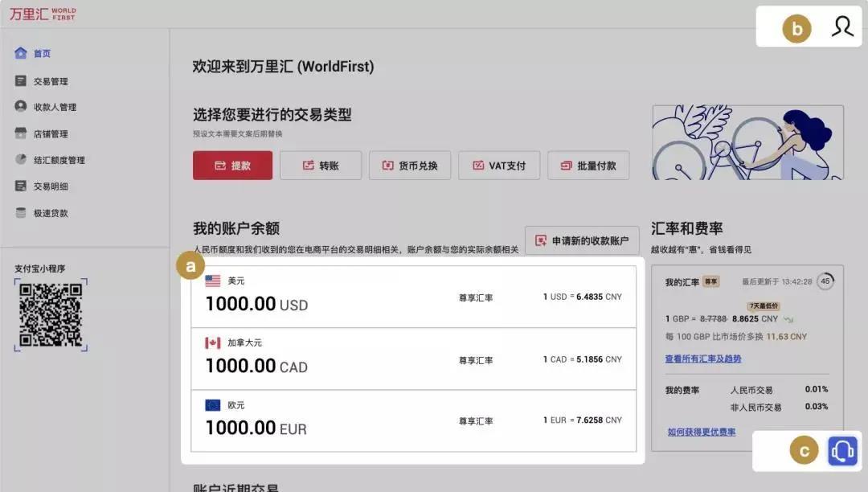Click the rate 1 USD = 6.4835 CNY
Viewport: 868px width, 492px height.
click(x=583, y=297)
